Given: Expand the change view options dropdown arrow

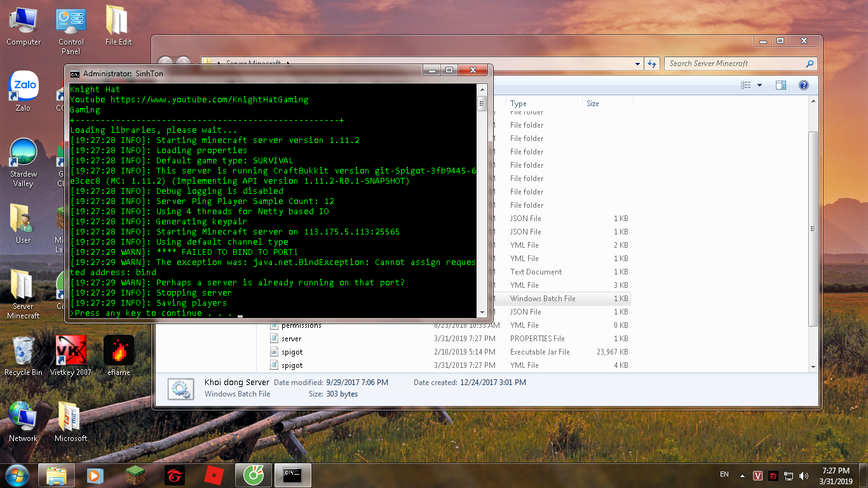Looking at the screenshot, I should pyautogui.click(x=759, y=85).
